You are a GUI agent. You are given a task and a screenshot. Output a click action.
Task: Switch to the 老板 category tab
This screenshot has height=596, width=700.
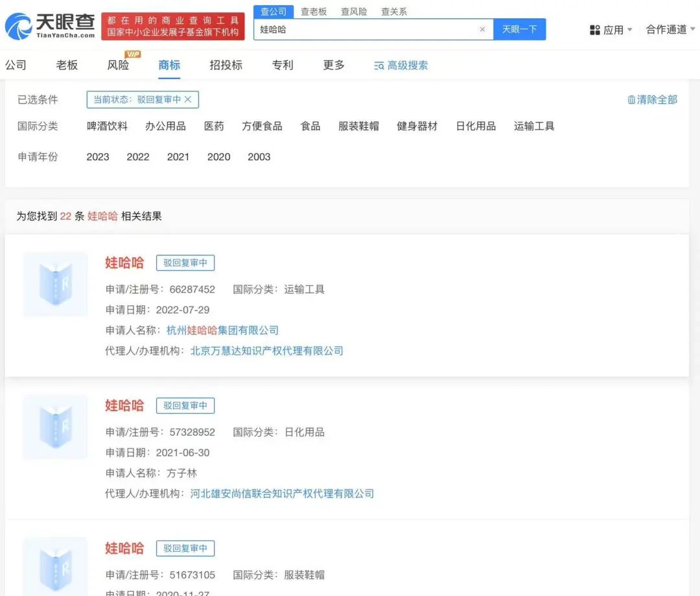tap(67, 66)
